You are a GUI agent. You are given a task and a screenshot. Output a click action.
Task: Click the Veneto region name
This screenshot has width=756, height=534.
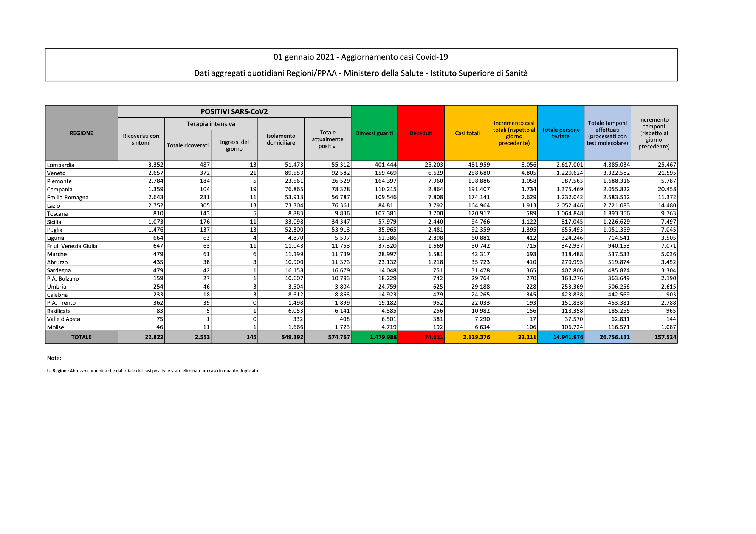tap(56, 173)
